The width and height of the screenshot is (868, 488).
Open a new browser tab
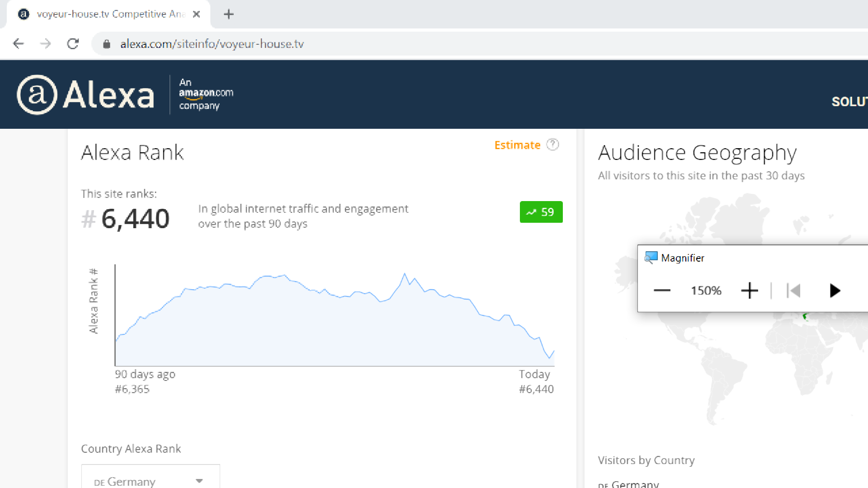pyautogui.click(x=229, y=14)
